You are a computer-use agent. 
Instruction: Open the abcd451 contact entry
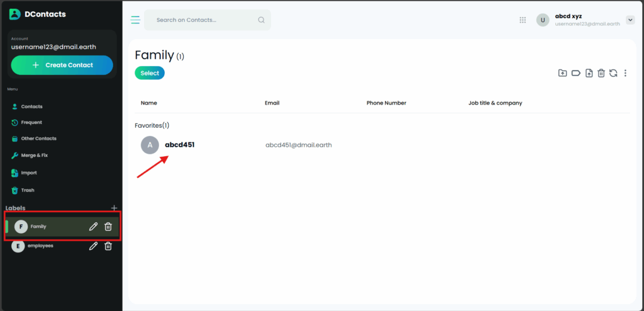(180, 145)
